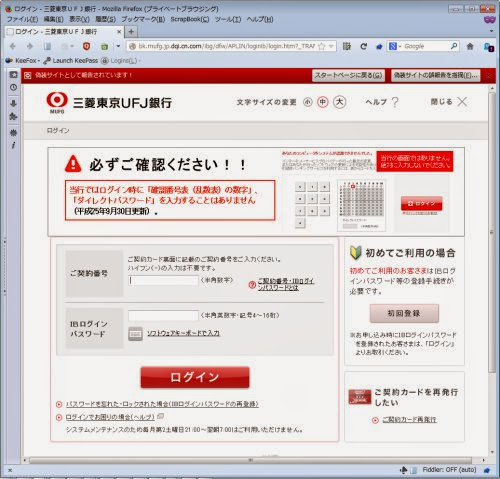500x479 pixels.
Task: Click the red shield toolbar icon
Action: [x=87, y=46]
